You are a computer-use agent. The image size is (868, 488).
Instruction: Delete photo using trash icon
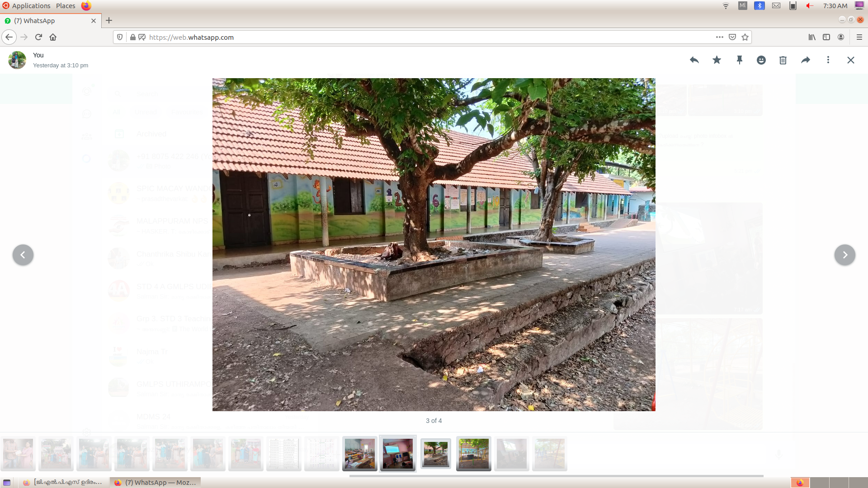pyautogui.click(x=783, y=60)
